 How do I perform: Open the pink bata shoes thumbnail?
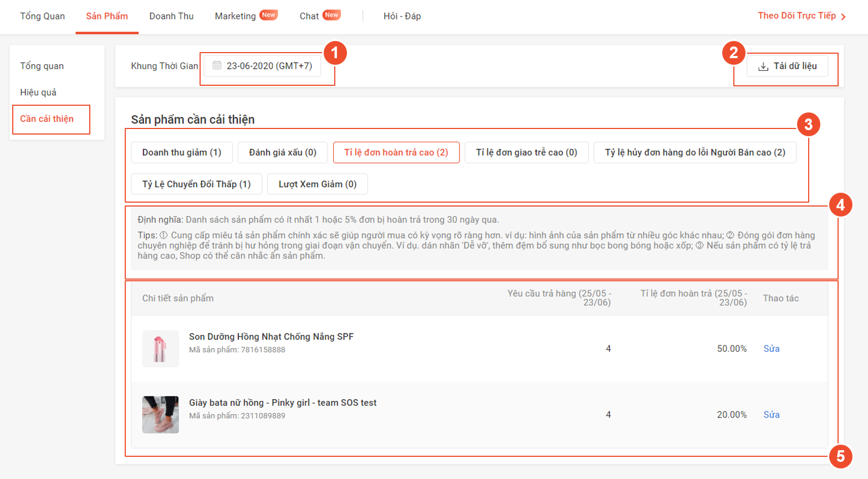(x=160, y=414)
